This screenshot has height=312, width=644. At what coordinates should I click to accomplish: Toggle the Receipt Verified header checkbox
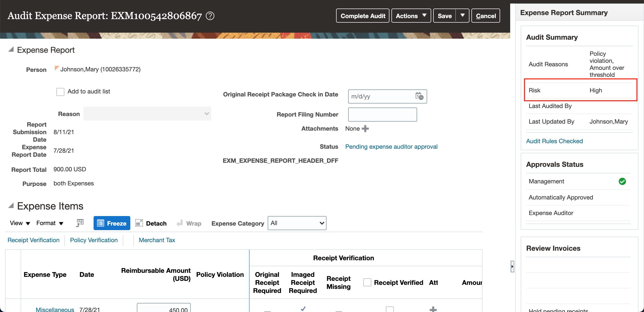pos(367,282)
